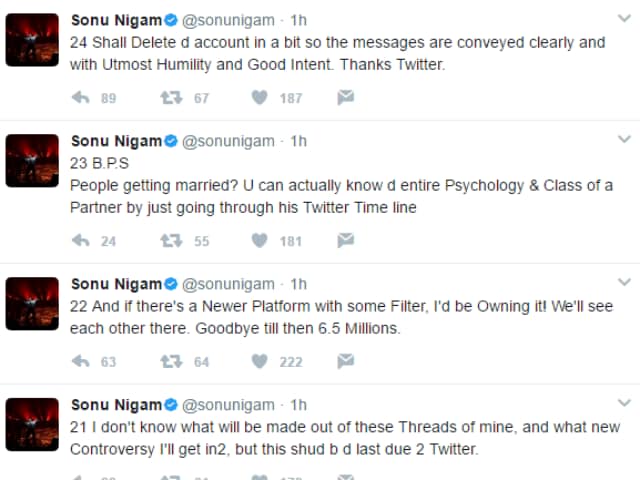Send tweet 24 via direct message icon
This screenshot has height=480, width=640.
[x=345, y=98]
